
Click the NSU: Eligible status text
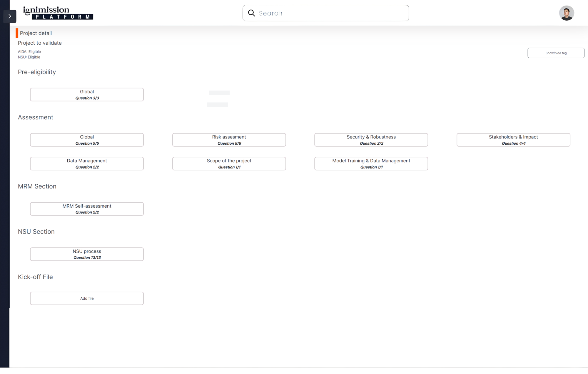29,57
